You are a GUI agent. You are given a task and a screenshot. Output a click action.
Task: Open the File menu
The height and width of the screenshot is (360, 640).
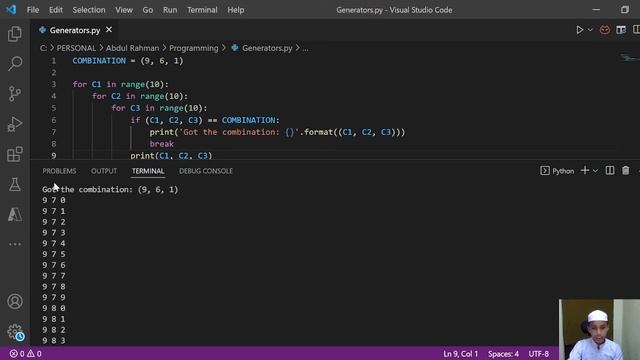pos(33,10)
